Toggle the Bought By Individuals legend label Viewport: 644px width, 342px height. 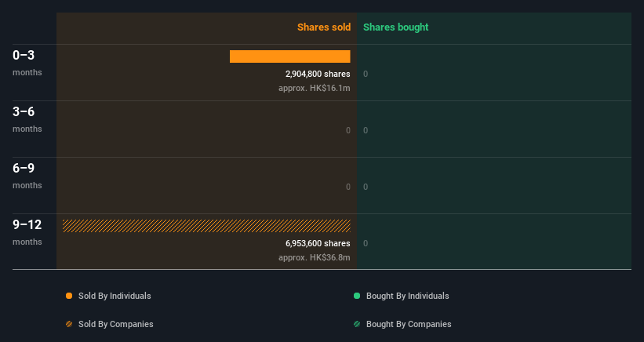(x=407, y=296)
